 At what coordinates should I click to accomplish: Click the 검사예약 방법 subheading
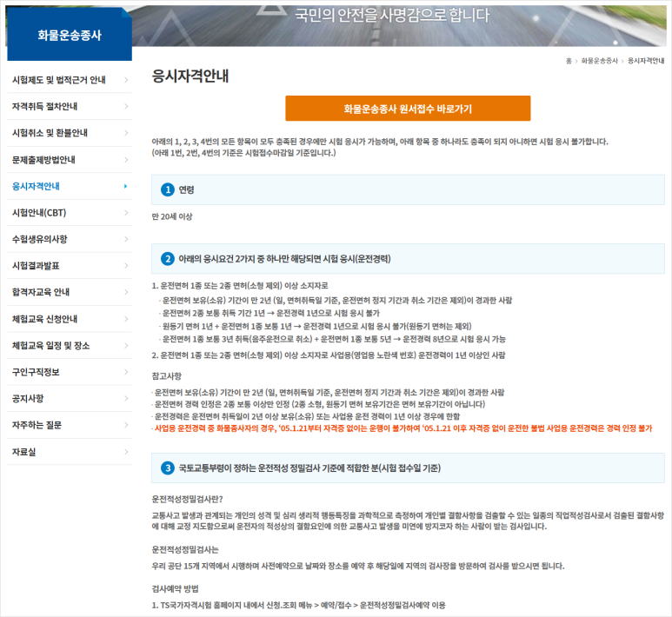175,589
